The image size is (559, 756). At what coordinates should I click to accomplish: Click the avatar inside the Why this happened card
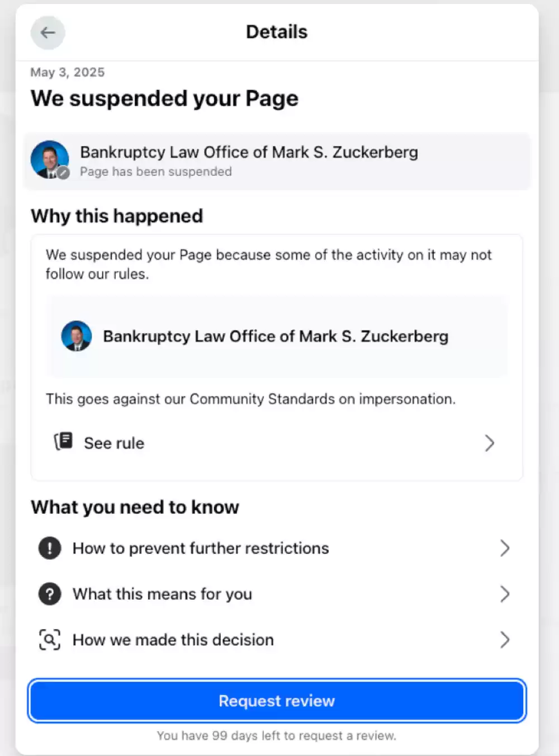click(77, 336)
